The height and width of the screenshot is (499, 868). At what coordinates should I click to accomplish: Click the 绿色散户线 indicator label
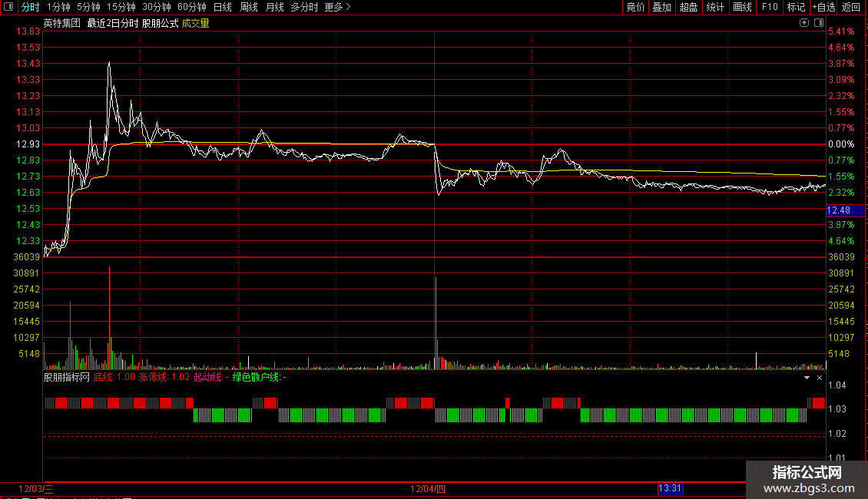pos(259,377)
